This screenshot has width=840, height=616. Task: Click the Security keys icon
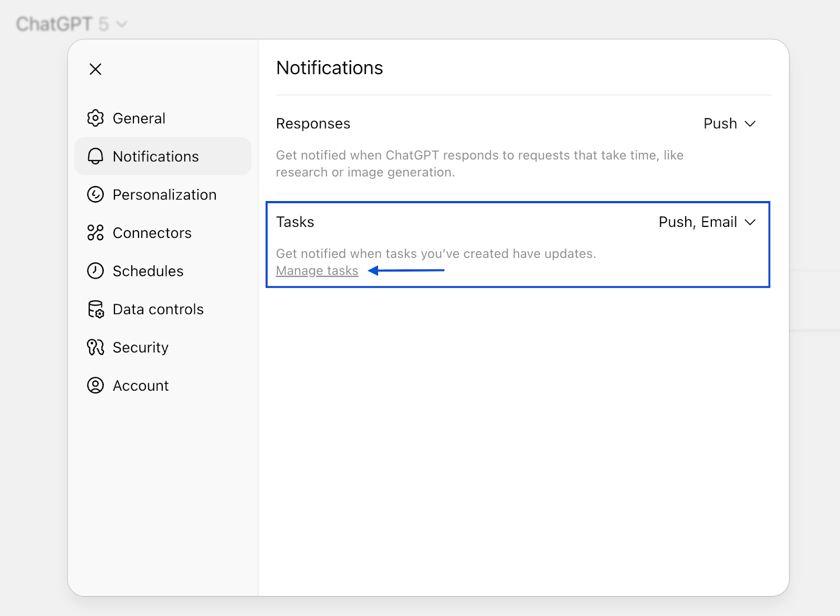(96, 347)
